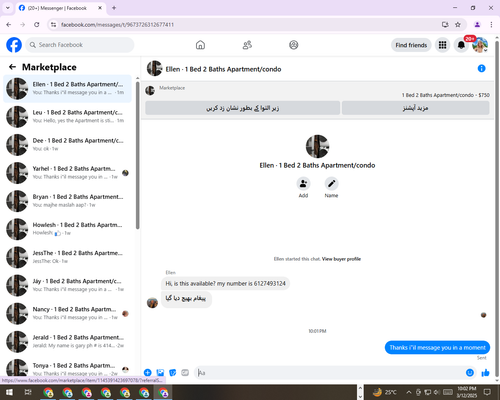Screen dimensions: 500x400
Task: Click the address bar URL
Action: click(117, 25)
